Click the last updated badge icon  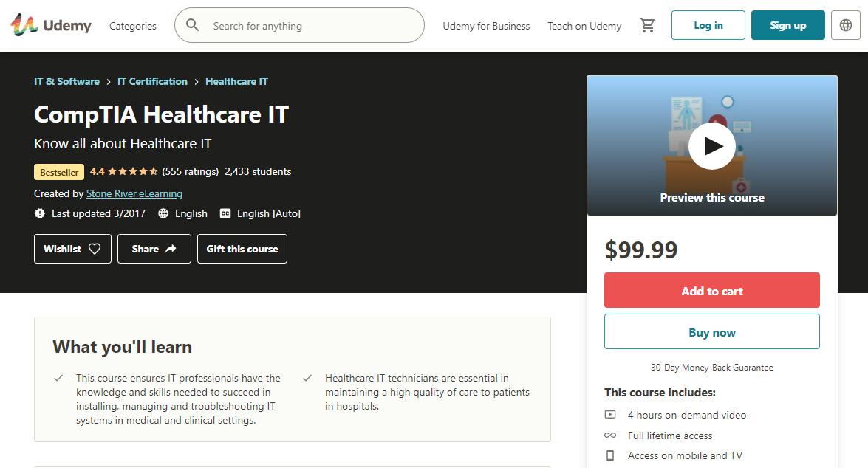[x=39, y=213]
